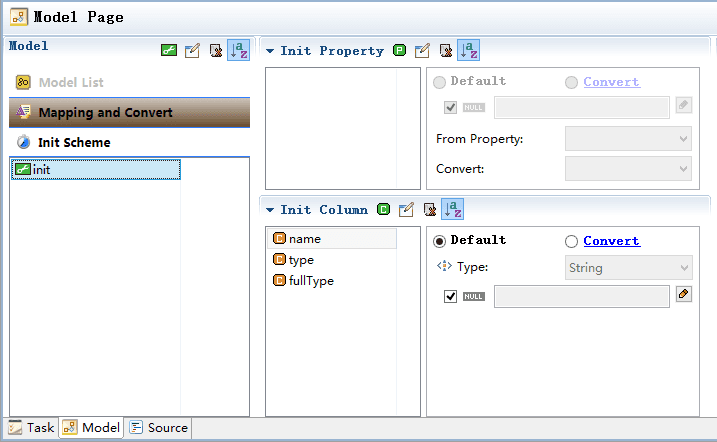Add a property with the green P icon
The image size is (717, 442).
click(400, 50)
